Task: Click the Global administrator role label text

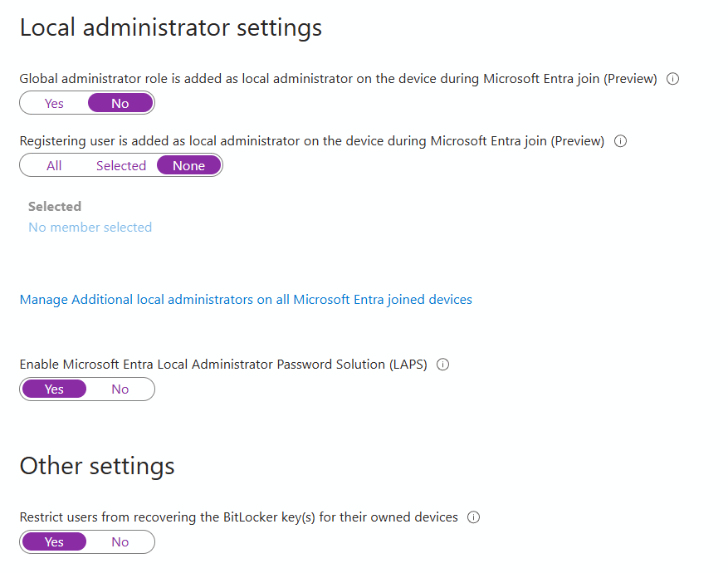Action: point(339,79)
